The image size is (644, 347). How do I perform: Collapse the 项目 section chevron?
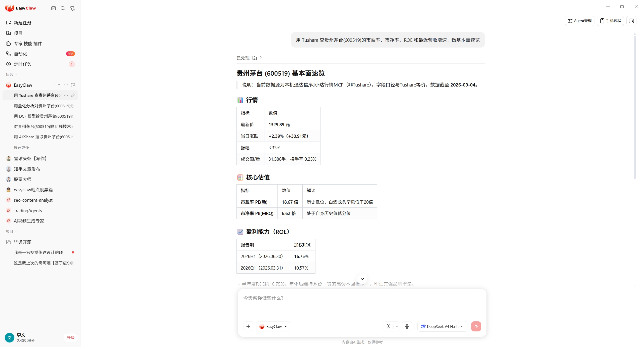(17, 232)
